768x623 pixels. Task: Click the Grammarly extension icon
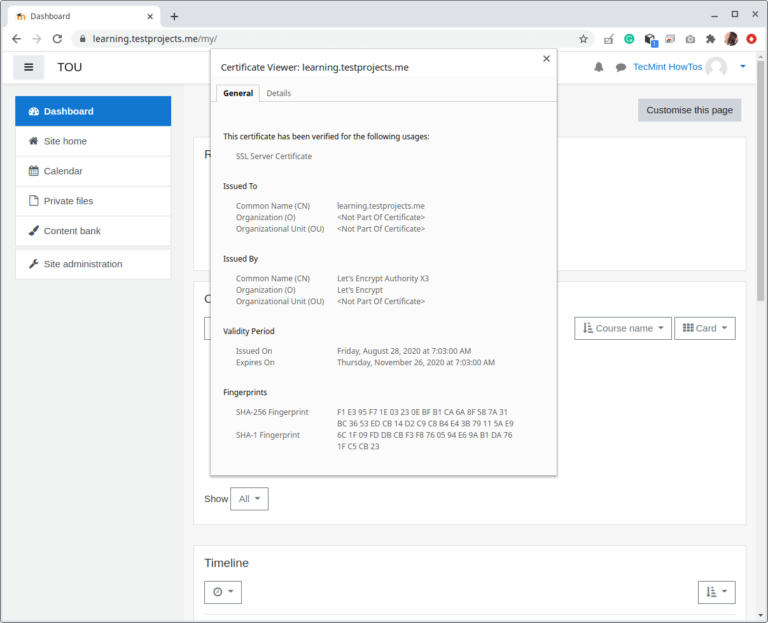tap(630, 39)
